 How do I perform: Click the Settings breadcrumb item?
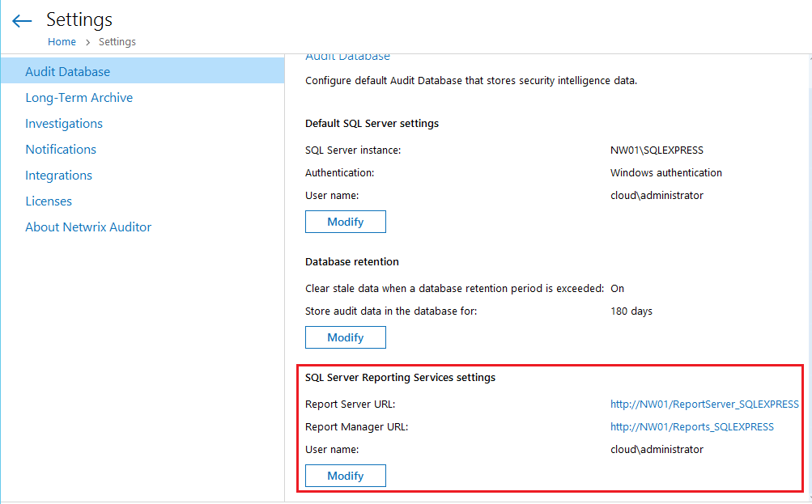[x=117, y=42]
